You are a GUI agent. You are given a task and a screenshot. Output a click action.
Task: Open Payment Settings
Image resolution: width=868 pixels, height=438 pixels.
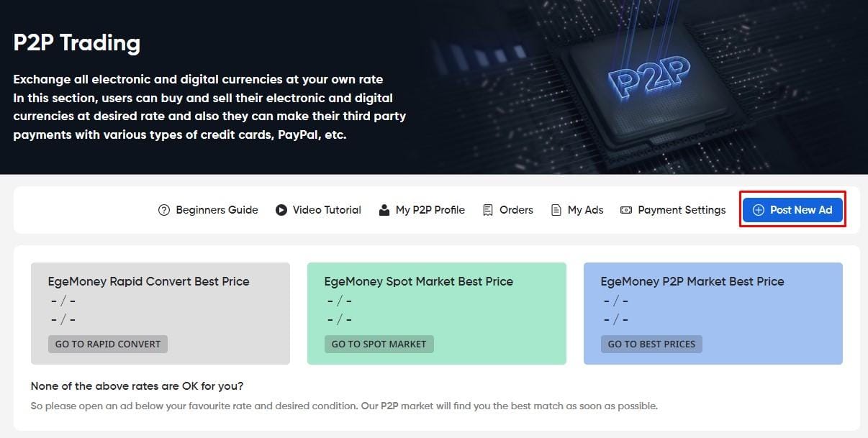[x=682, y=209]
